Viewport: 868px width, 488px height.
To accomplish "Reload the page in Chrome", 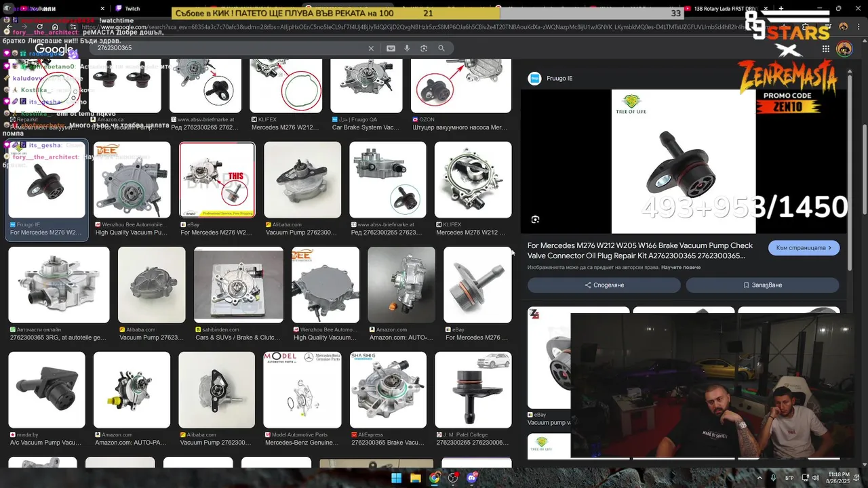I will point(40,26).
